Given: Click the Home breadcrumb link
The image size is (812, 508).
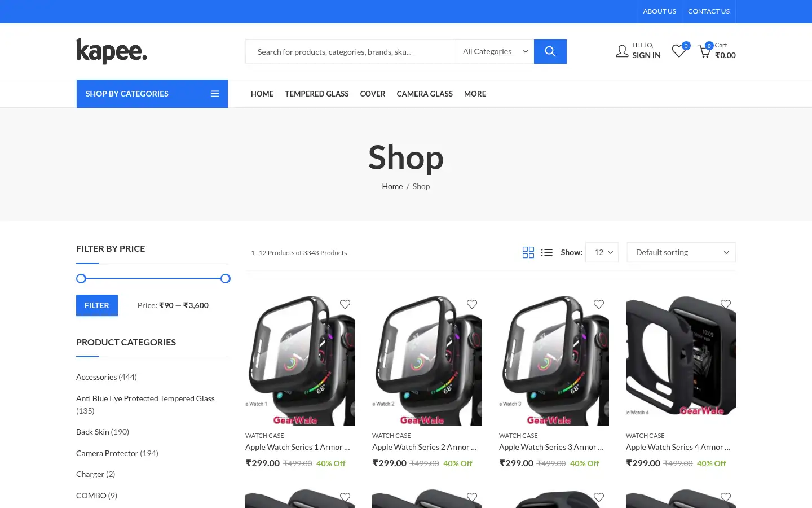Looking at the screenshot, I should coord(392,186).
